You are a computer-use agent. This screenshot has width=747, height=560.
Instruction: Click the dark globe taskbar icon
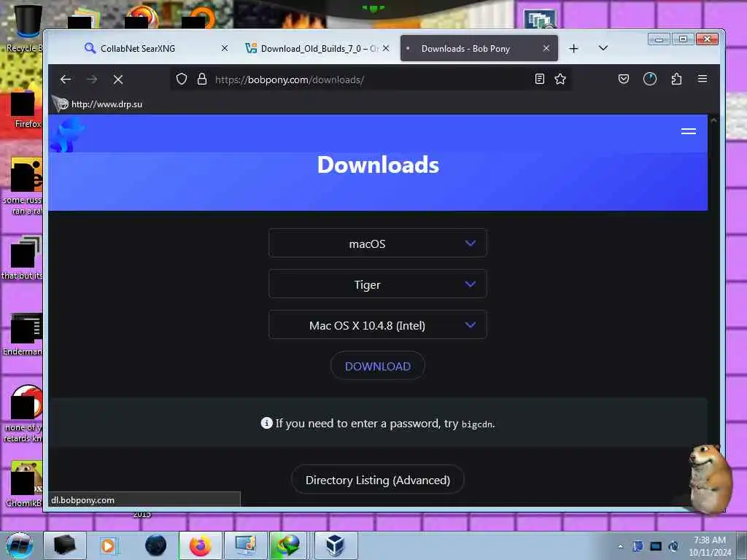coord(155,545)
